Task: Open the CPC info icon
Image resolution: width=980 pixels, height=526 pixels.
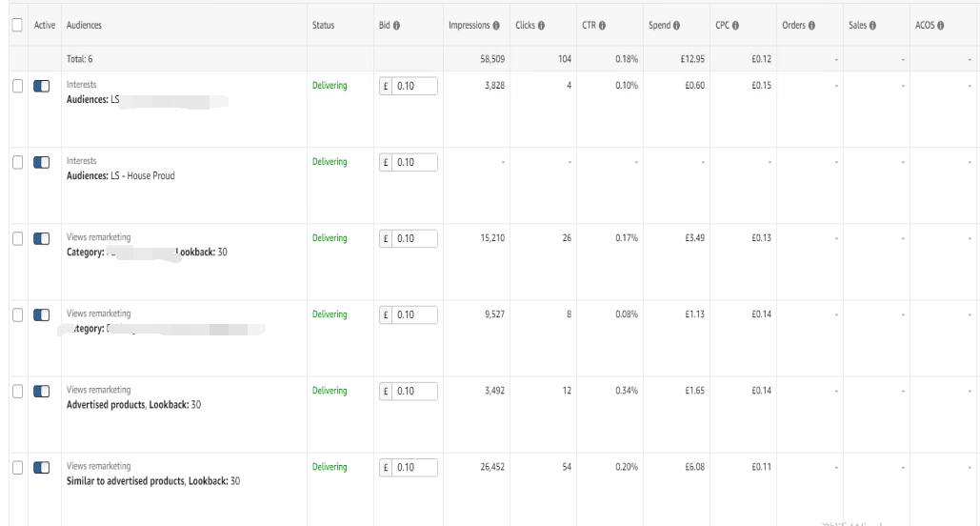Action: click(x=735, y=26)
